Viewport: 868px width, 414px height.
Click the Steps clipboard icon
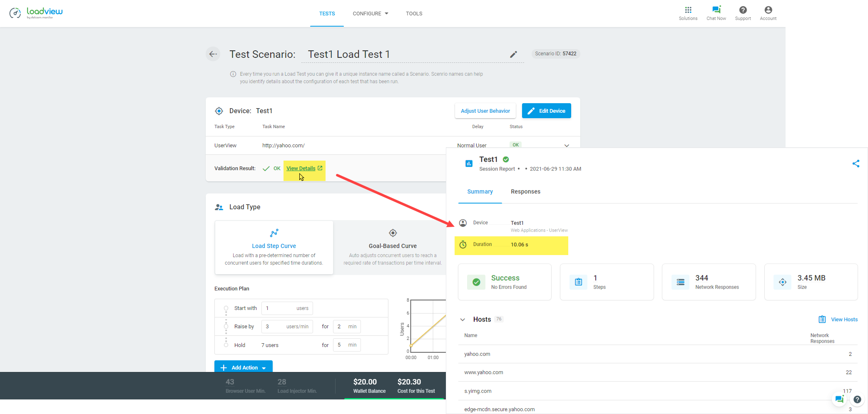point(578,282)
